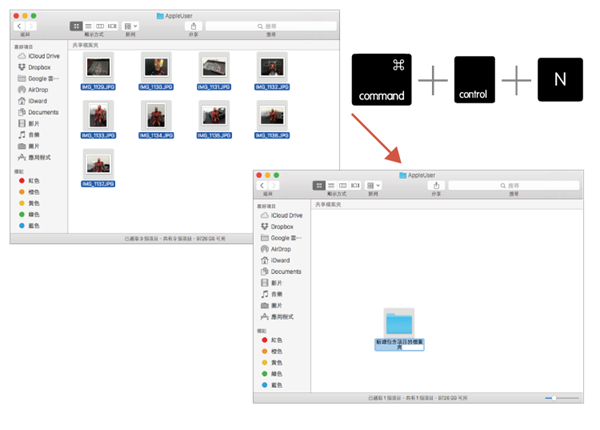Open iCloud Drive in the photos window sidebar
The width and height of the screenshot is (600, 430).
(x=39, y=56)
